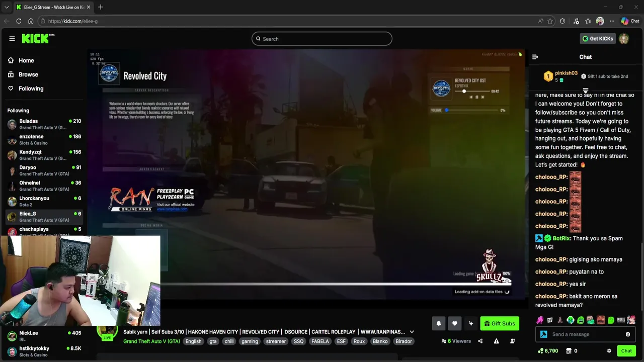Insert the pink hand quick emote

click(540, 320)
